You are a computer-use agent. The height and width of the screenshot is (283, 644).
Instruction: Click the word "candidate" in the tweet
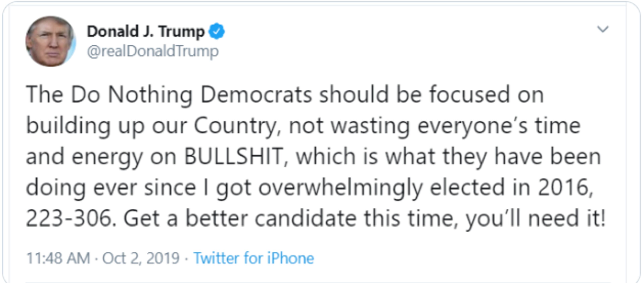(x=306, y=218)
